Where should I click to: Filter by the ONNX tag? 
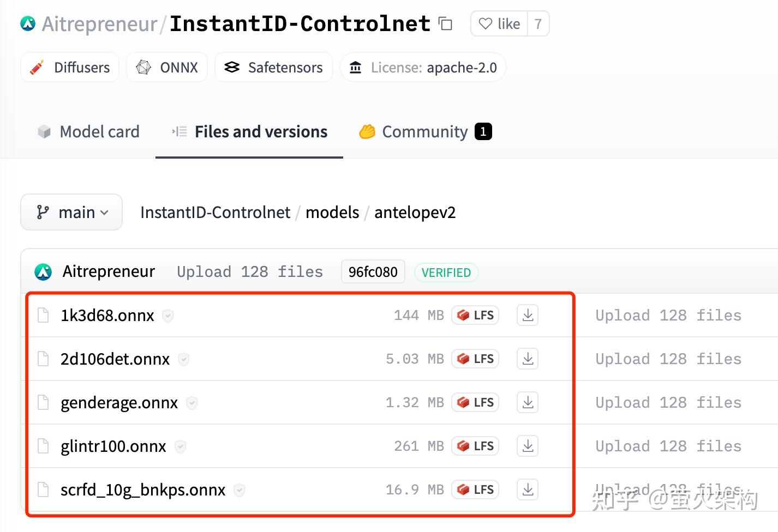(x=167, y=68)
